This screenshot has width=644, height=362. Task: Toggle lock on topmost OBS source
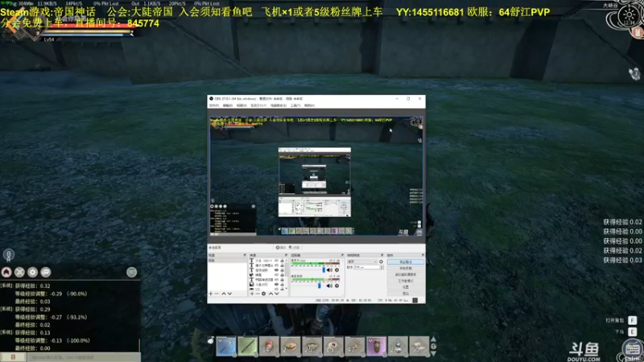pos(283,261)
